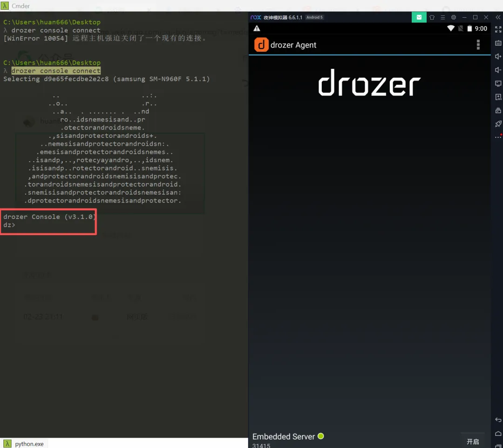The height and width of the screenshot is (448, 503).
Task: Click the drozer Agent app icon
Action: pyautogui.click(x=261, y=45)
